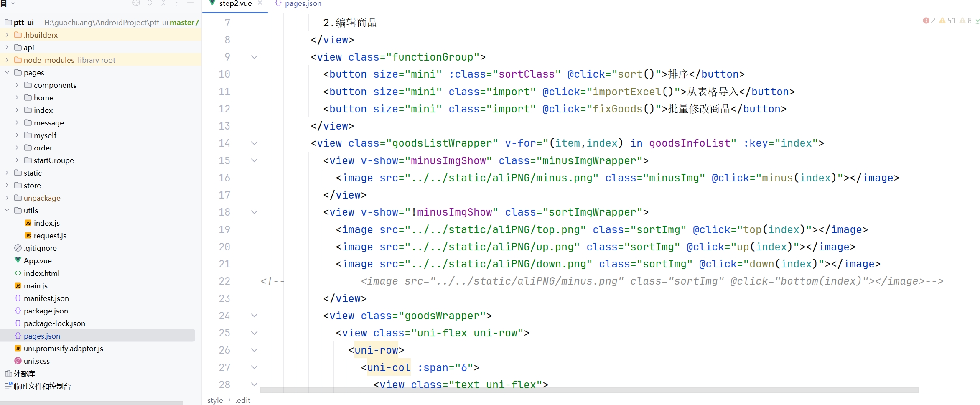Fold the functionGroup view at line 9
The height and width of the screenshot is (405, 980).
[254, 57]
